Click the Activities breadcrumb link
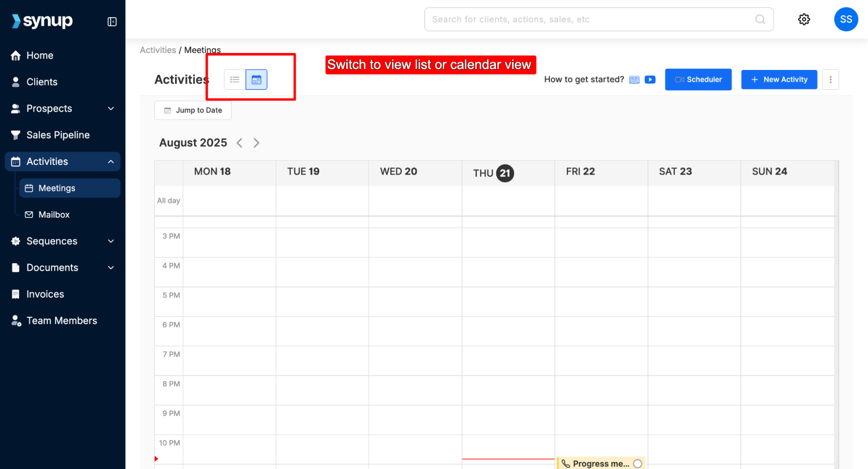 pyautogui.click(x=158, y=50)
